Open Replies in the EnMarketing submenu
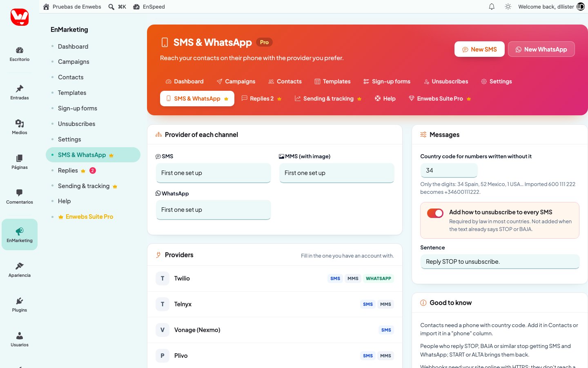This screenshot has width=588, height=368. [68, 171]
